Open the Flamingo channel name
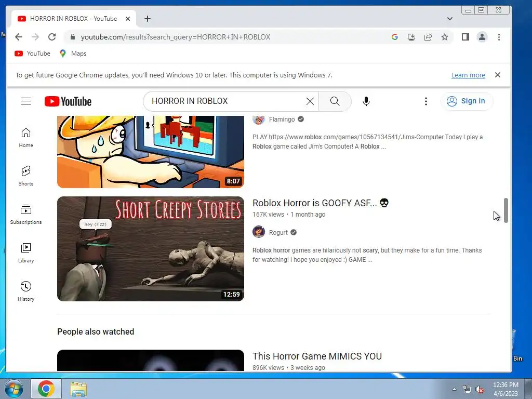 click(x=282, y=119)
